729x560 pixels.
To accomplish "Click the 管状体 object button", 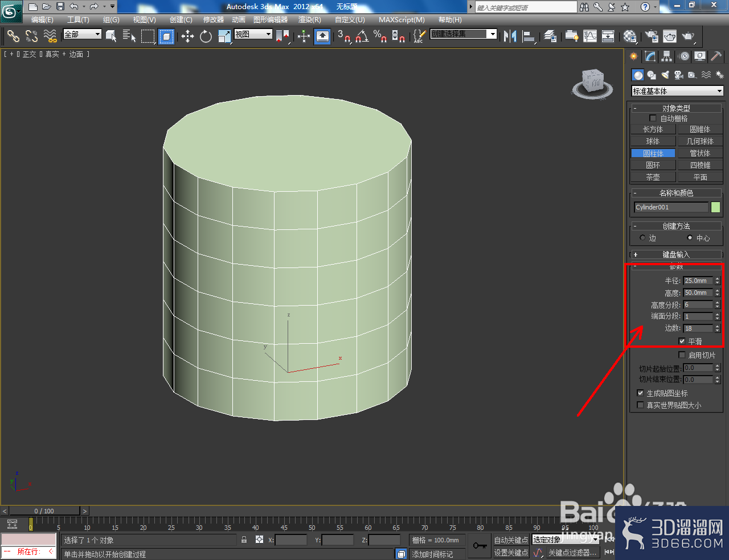I will tap(700, 153).
